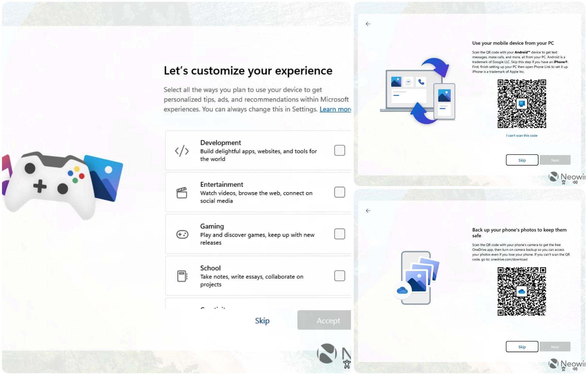Enable the Entertainment checkbox

click(x=340, y=192)
